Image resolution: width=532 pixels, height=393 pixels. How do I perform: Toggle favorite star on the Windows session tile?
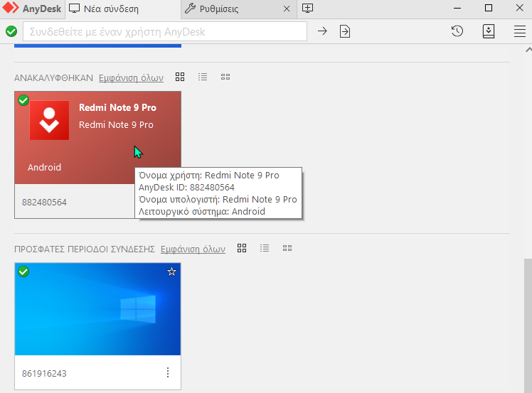(171, 271)
